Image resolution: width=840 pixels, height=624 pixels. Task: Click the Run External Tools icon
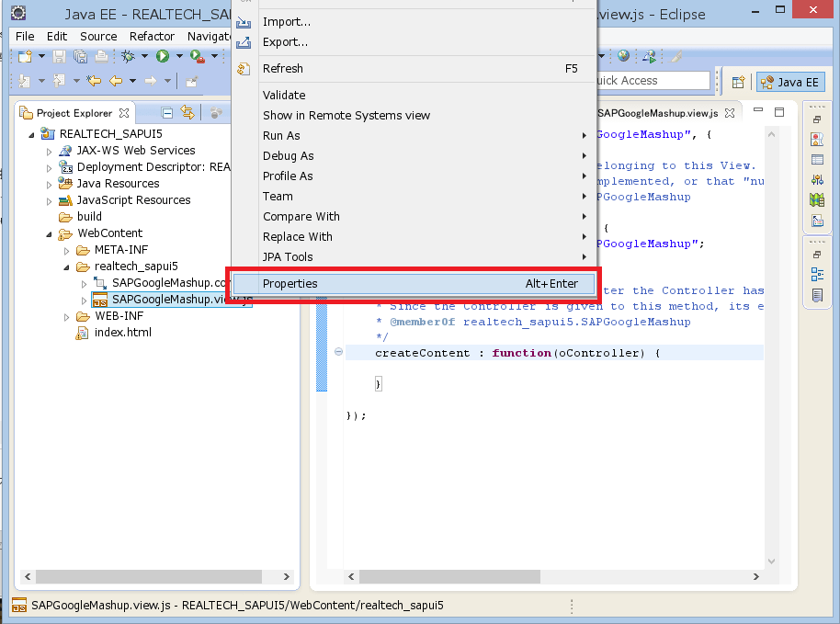(x=198, y=56)
